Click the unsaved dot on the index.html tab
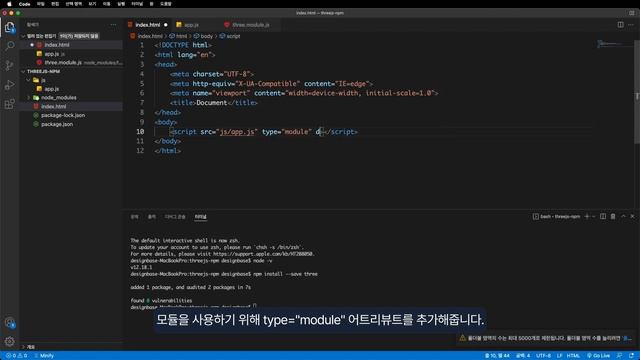The height and width of the screenshot is (360, 640). click(x=166, y=25)
